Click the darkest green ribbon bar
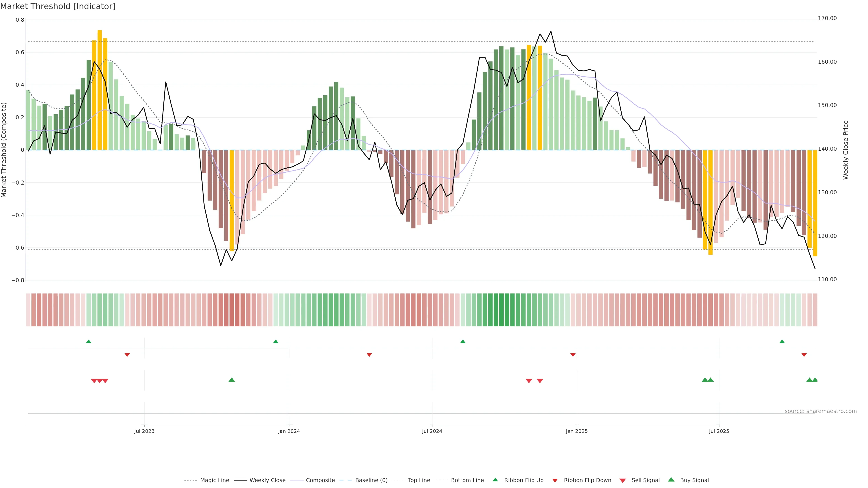 pos(501,310)
